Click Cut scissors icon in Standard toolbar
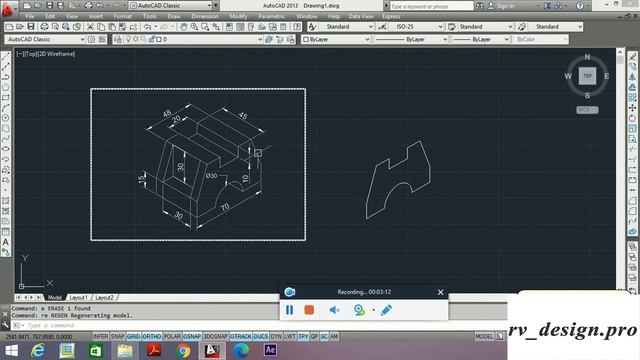This screenshot has height=360, width=640. point(90,27)
